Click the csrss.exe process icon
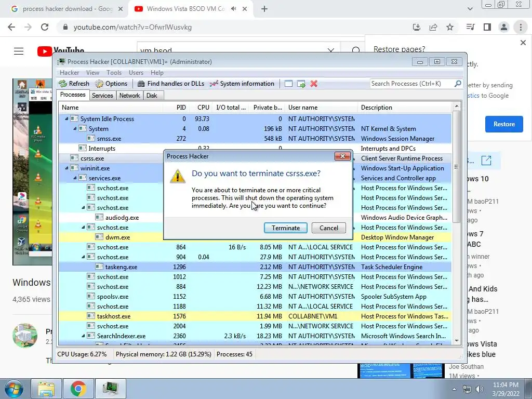 pos(74,158)
